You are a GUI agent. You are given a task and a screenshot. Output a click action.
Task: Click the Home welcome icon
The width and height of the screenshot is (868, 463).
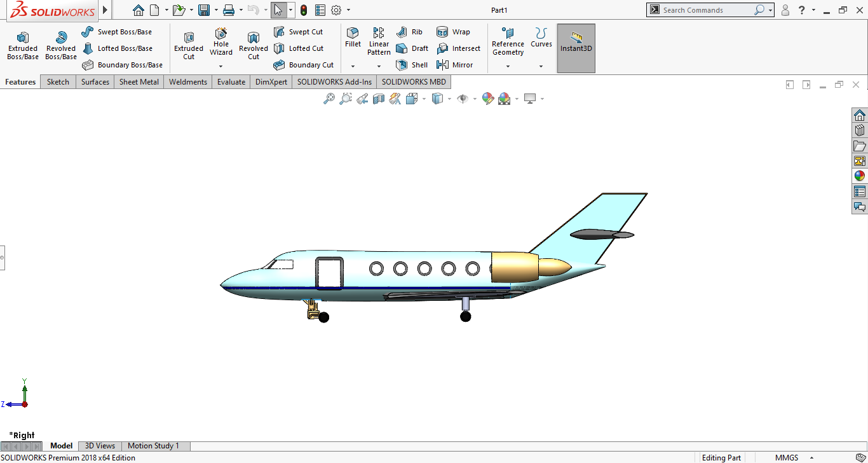[139, 10]
